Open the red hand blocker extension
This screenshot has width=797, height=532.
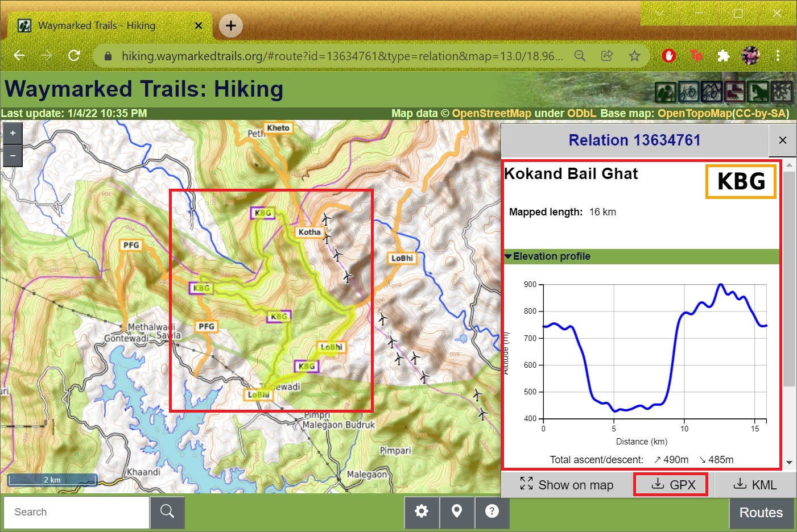point(669,56)
